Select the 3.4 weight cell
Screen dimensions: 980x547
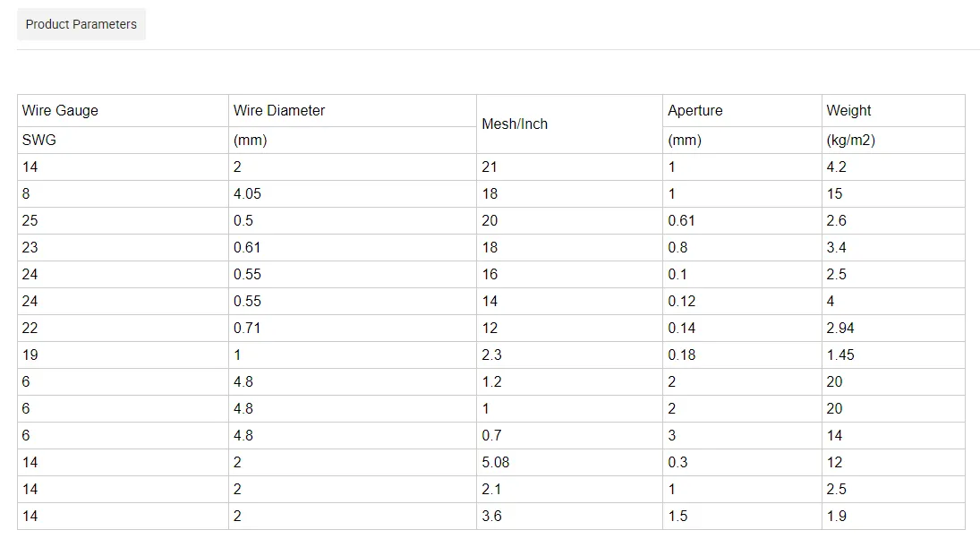click(x=836, y=247)
